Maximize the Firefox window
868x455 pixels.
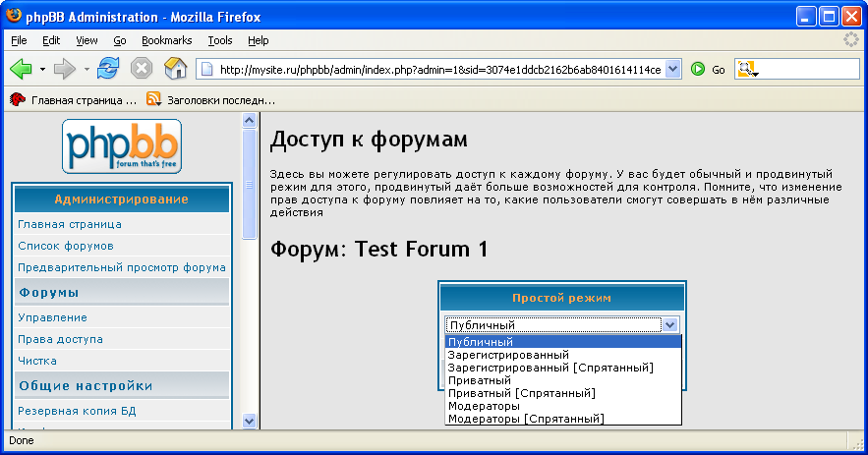[x=829, y=17]
